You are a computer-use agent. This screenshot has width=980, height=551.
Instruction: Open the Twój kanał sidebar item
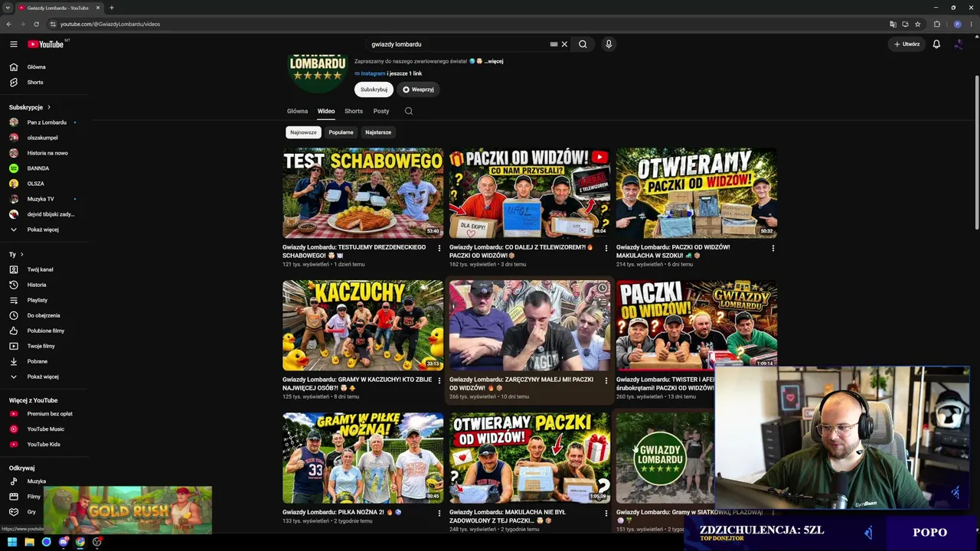44,269
